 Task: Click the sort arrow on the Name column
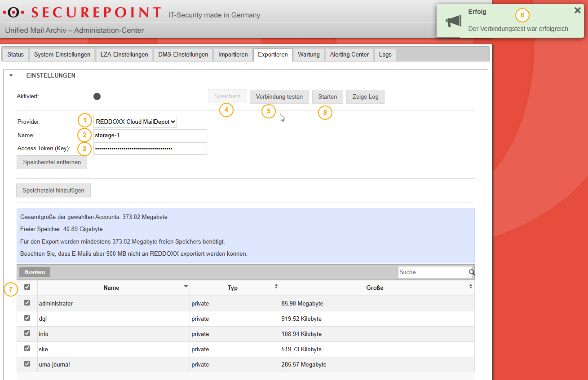(186, 286)
